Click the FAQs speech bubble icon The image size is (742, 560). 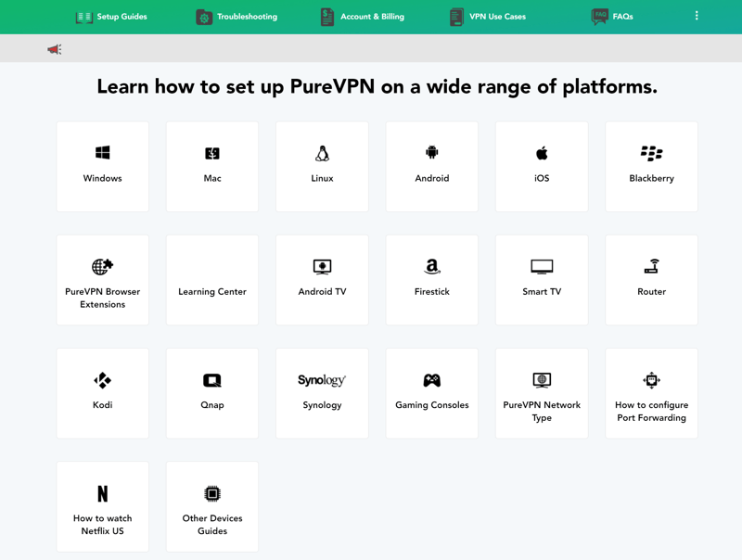point(599,17)
